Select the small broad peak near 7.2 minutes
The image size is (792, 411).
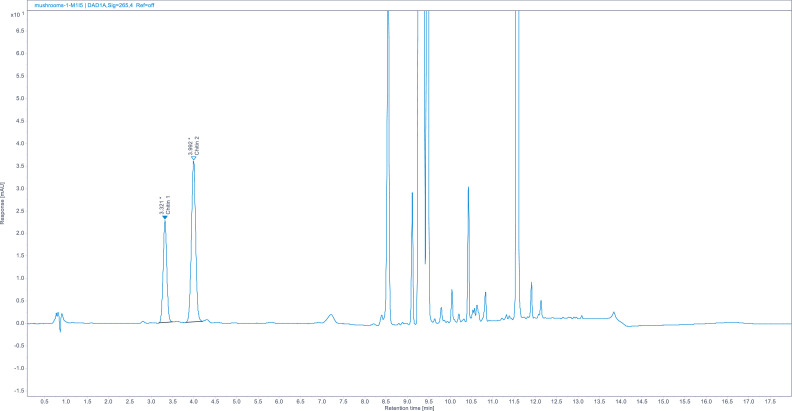coord(331,315)
